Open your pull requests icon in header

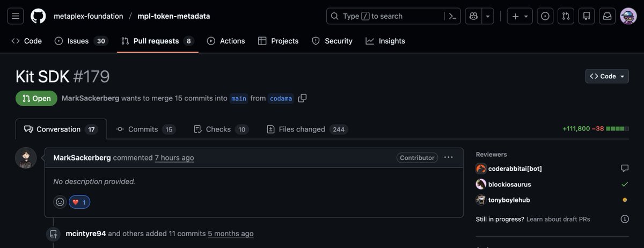click(566, 16)
